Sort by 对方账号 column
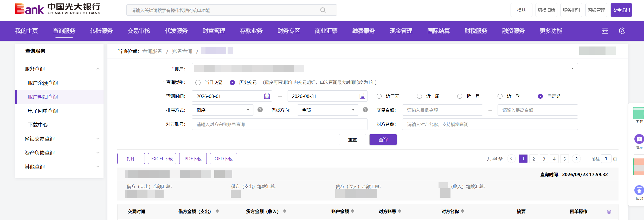This screenshot has width=644, height=220. point(400,211)
